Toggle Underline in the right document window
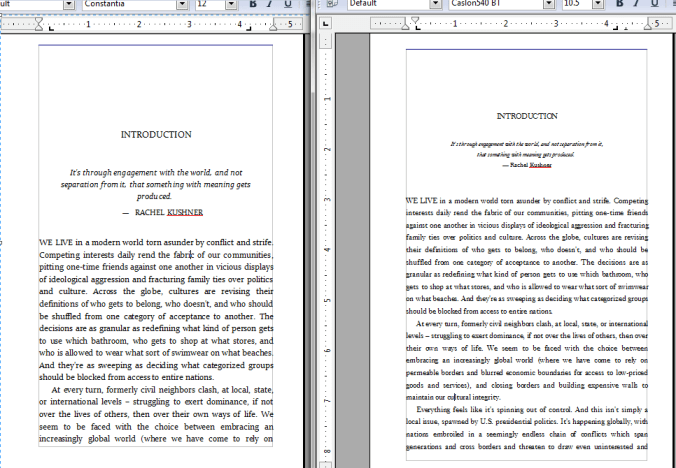 coord(654,4)
